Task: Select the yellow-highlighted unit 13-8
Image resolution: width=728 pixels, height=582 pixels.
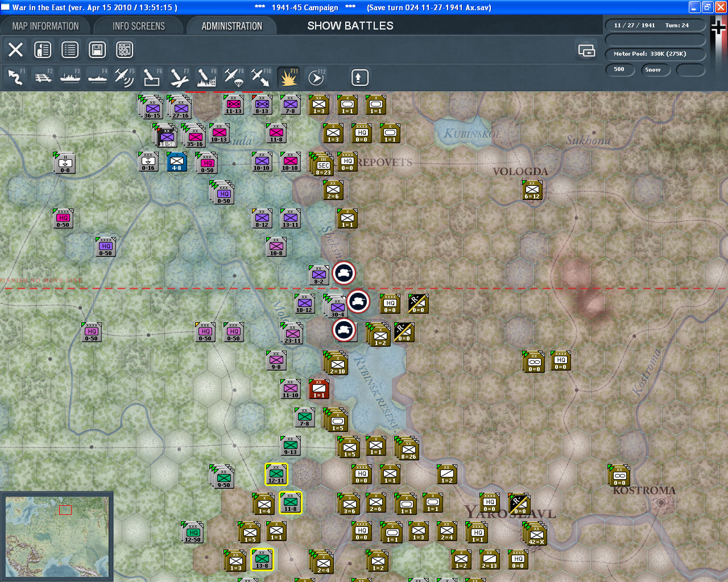Action: (x=262, y=560)
